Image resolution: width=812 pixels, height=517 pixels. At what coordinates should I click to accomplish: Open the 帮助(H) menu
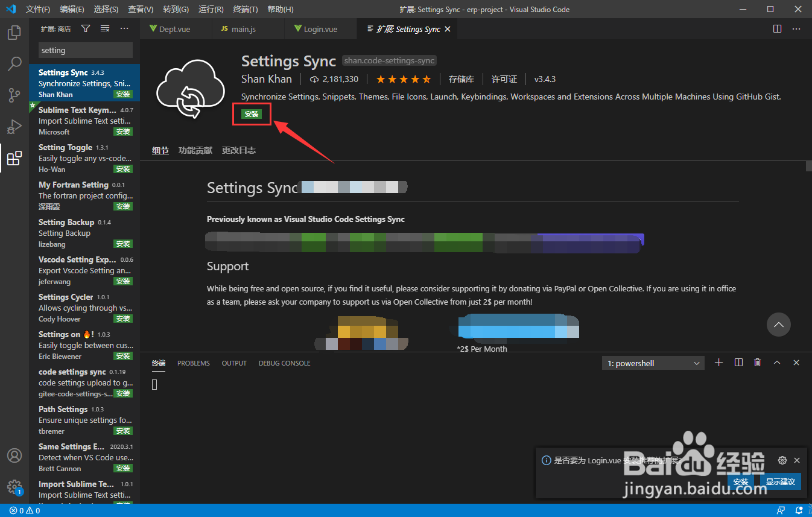(281, 9)
